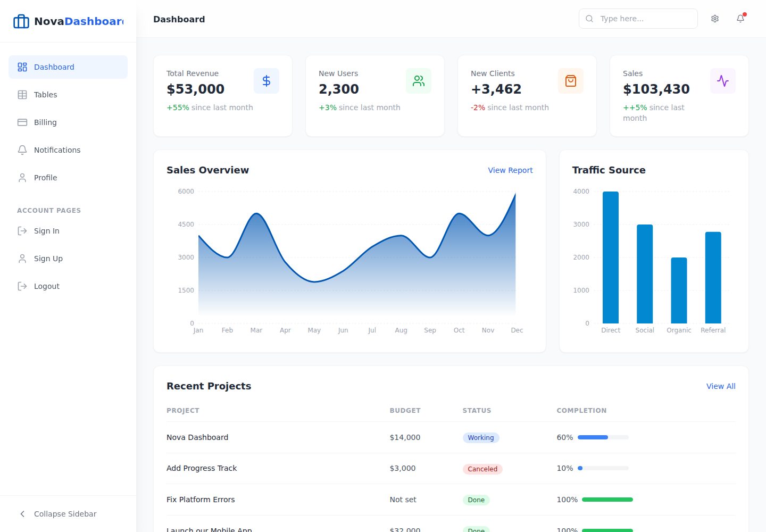766x532 pixels.
Task: Click the Sales Overview chart title
Action: pyautogui.click(x=207, y=170)
